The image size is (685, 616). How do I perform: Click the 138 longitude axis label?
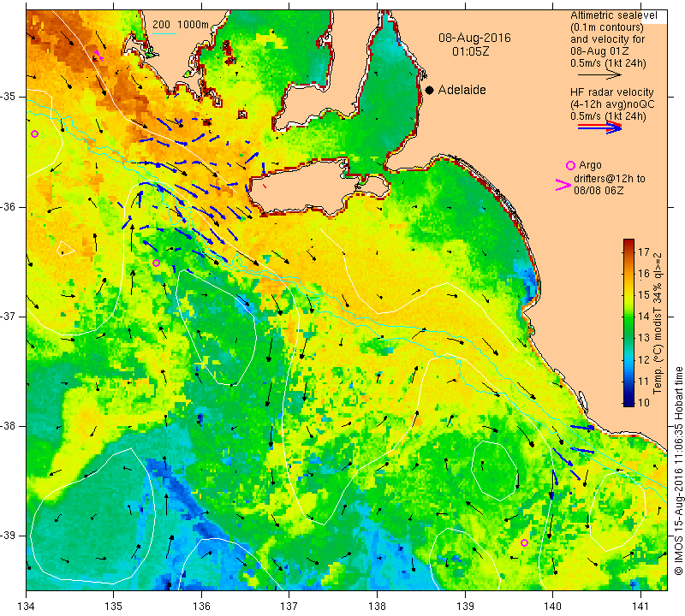(378, 607)
